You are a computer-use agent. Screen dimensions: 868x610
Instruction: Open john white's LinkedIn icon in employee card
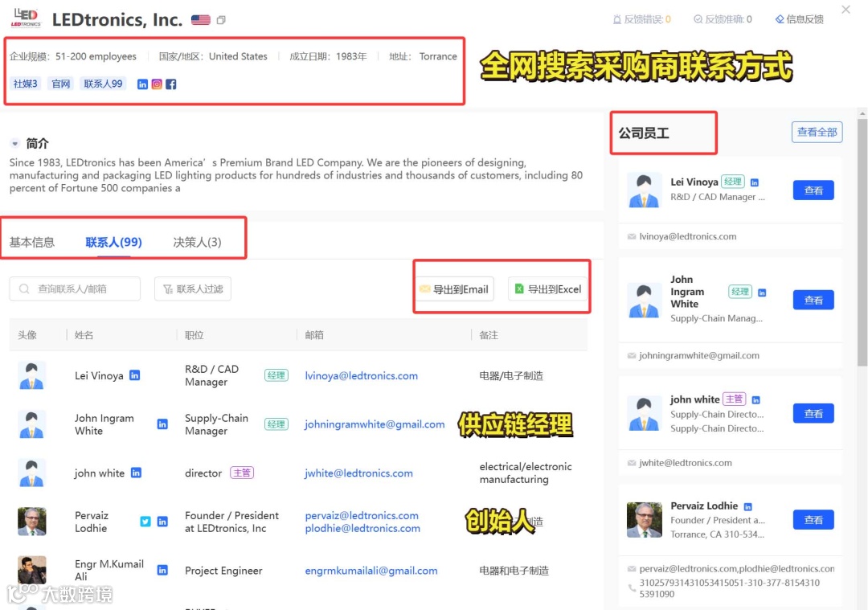click(755, 399)
